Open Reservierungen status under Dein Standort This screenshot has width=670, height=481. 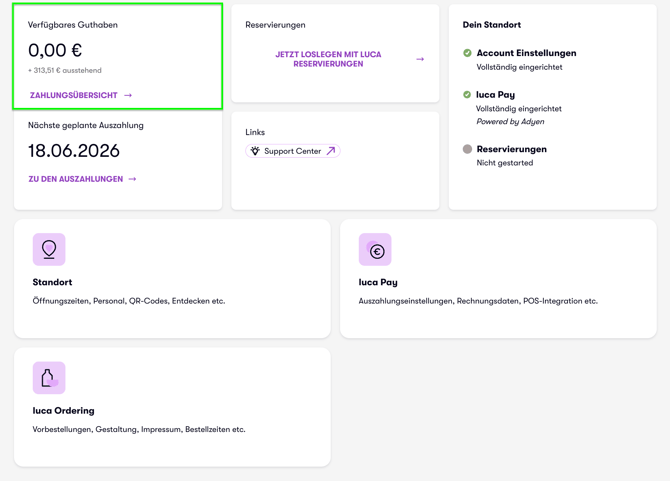click(511, 149)
